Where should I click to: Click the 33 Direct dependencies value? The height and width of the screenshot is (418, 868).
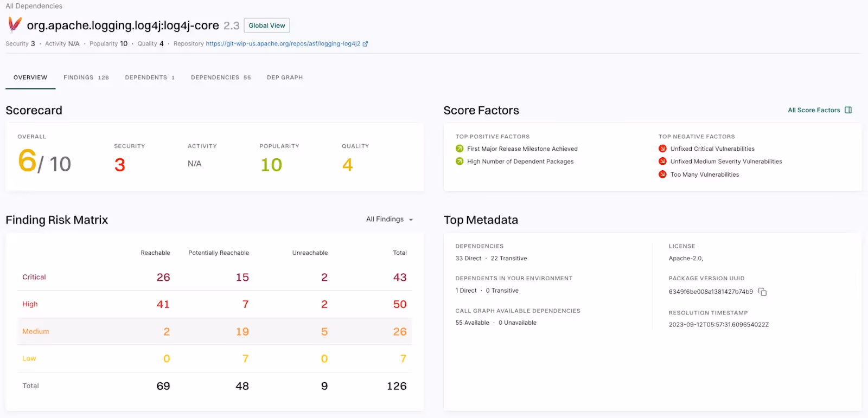[x=469, y=259]
